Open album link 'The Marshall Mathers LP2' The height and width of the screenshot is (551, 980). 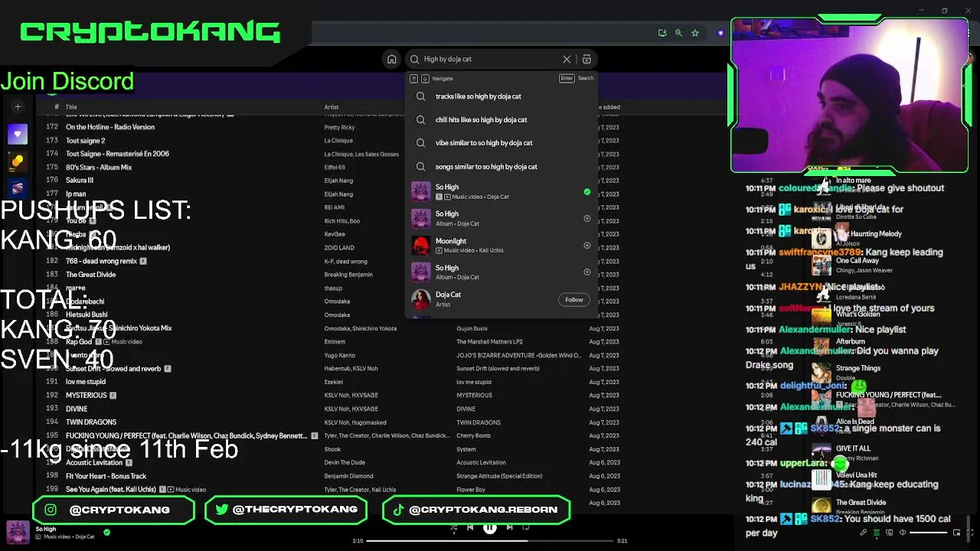pyautogui.click(x=489, y=342)
